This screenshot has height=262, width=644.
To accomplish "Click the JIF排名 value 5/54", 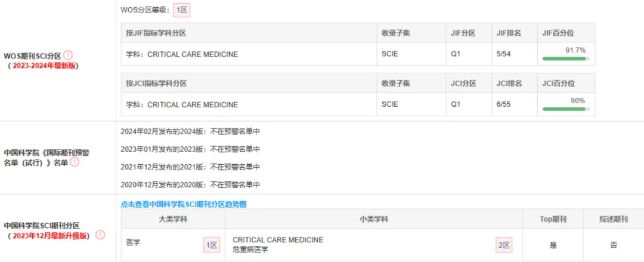I will [x=504, y=54].
